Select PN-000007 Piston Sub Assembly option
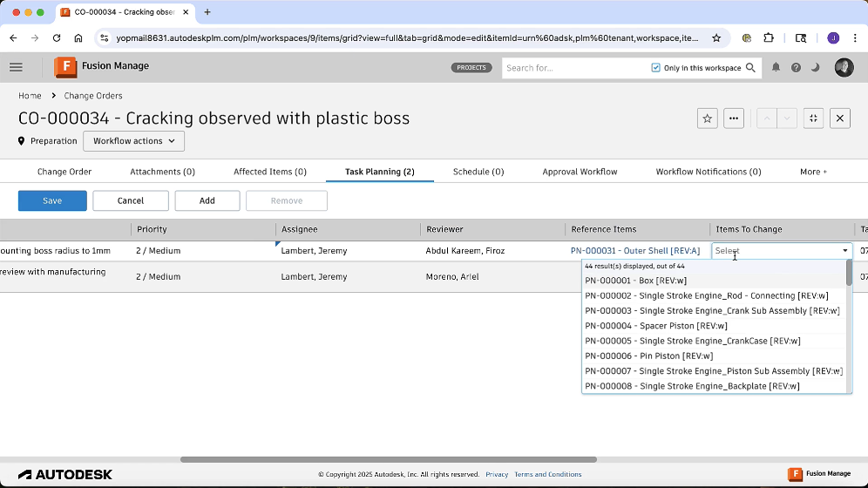The height and width of the screenshot is (488, 868). 714,371
